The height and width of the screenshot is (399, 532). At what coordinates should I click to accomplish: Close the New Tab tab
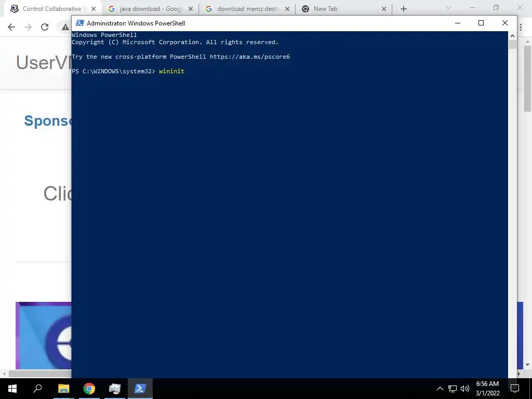pyautogui.click(x=384, y=9)
